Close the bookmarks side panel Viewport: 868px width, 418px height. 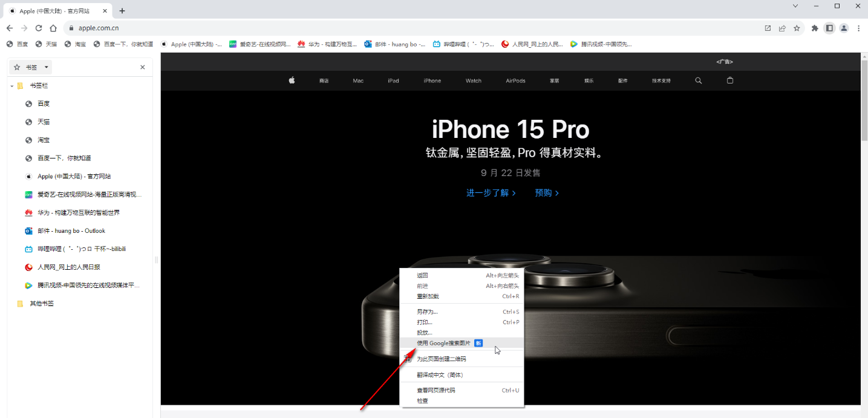(x=143, y=67)
